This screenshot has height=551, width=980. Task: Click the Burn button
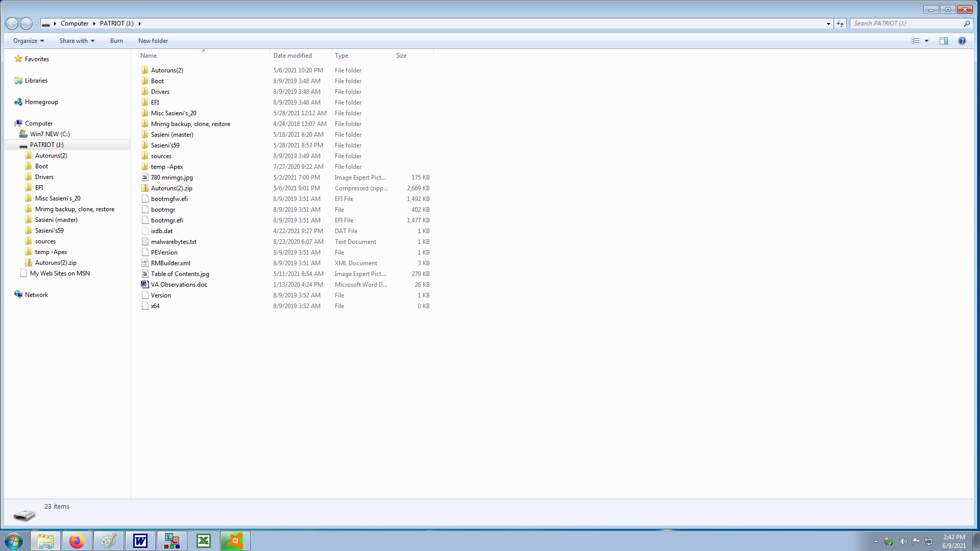click(116, 41)
